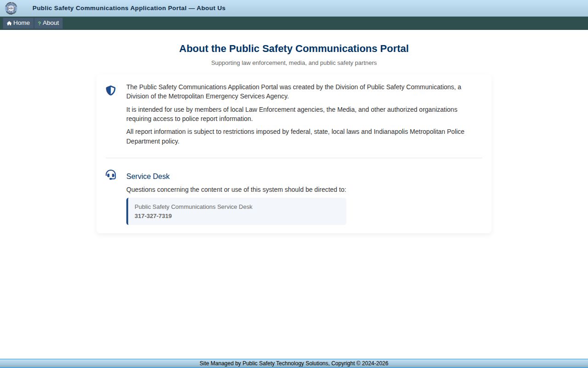Click the Service Desk heading
The height and width of the screenshot is (368, 588).
pos(148,177)
